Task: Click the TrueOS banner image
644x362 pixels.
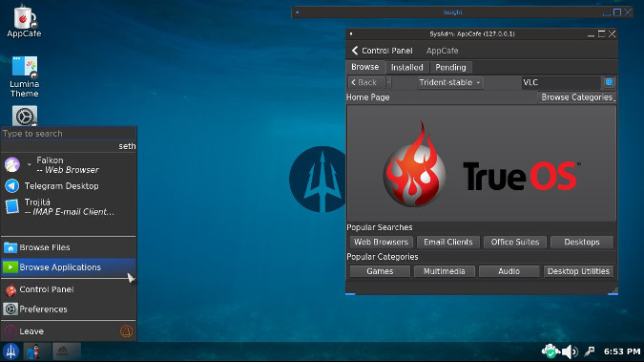Action: pos(482,163)
